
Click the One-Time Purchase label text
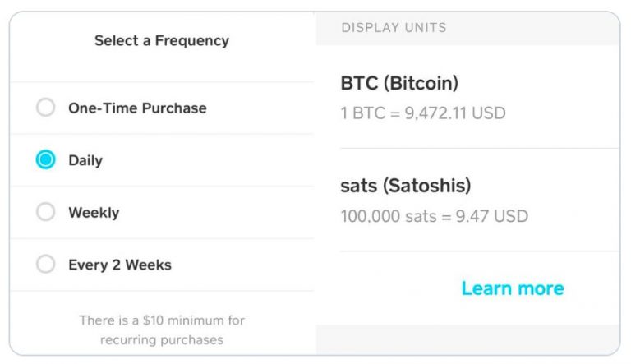[137, 108]
